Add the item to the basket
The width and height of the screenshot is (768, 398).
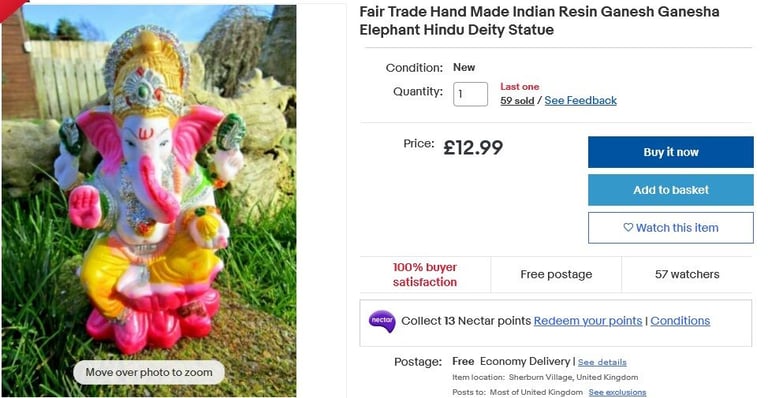point(671,190)
